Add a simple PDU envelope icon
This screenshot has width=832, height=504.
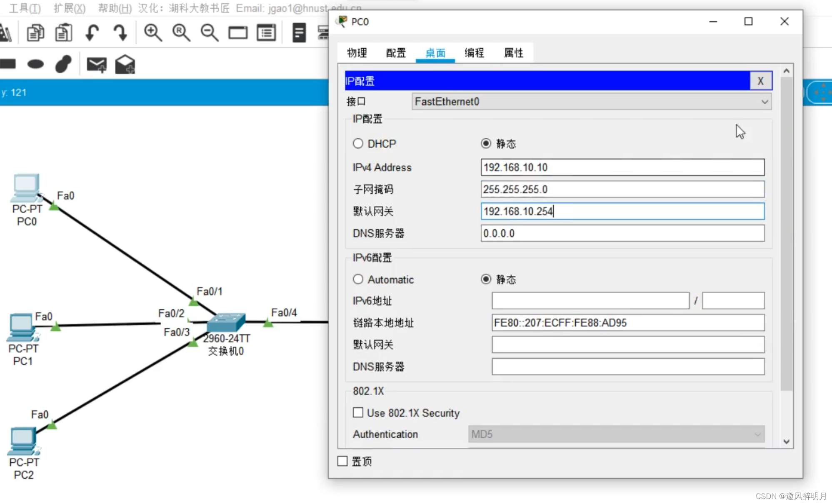point(96,65)
